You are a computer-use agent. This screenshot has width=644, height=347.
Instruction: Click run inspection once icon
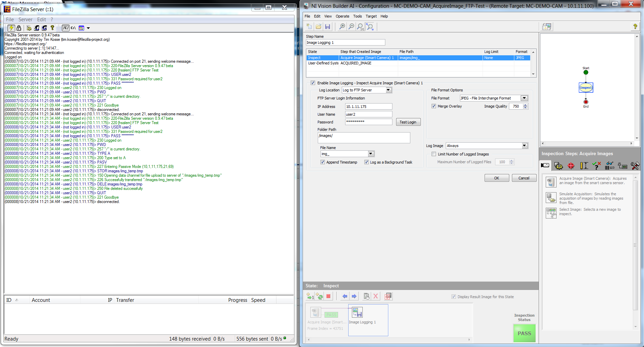(310, 296)
